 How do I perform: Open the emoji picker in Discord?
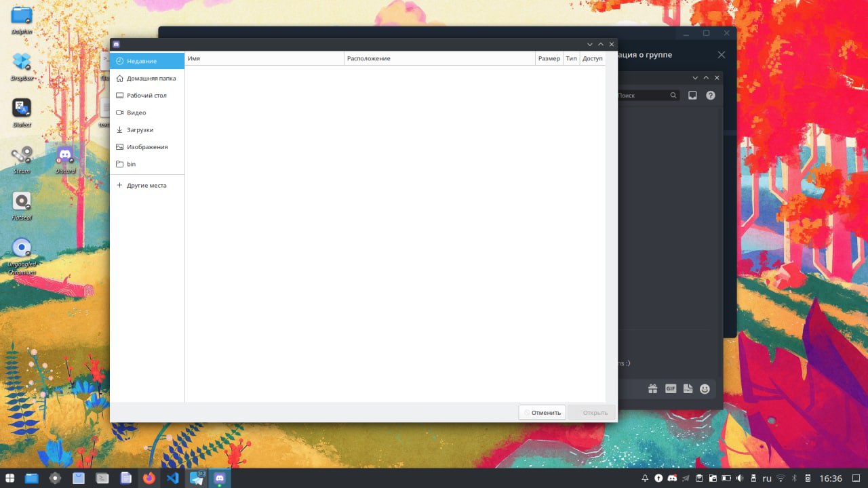705,389
